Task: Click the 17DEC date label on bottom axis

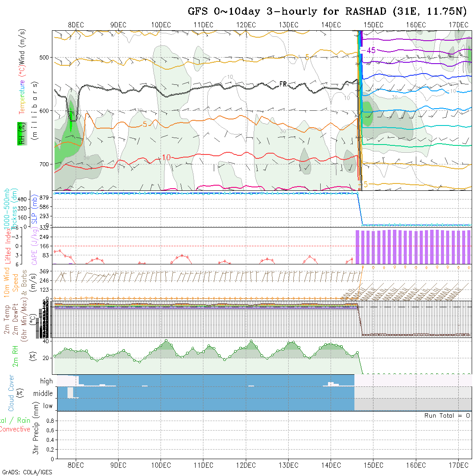Action: 458,465
